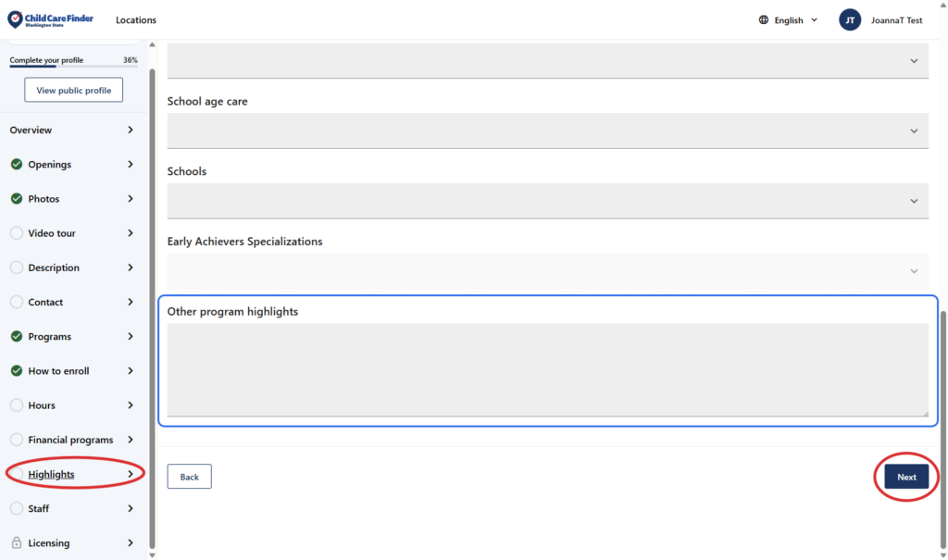Go to the Financial programs section
Image resolution: width=948 pixels, height=560 pixels.
(x=70, y=440)
